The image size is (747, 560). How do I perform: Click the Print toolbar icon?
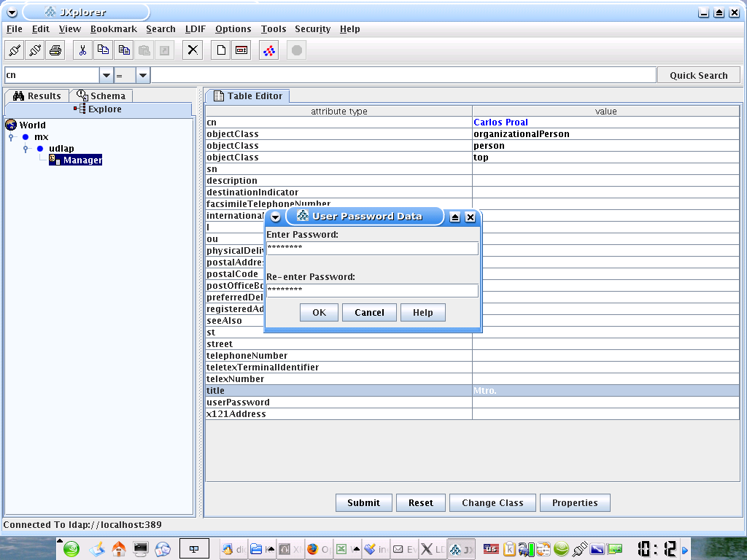[x=55, y=50]
